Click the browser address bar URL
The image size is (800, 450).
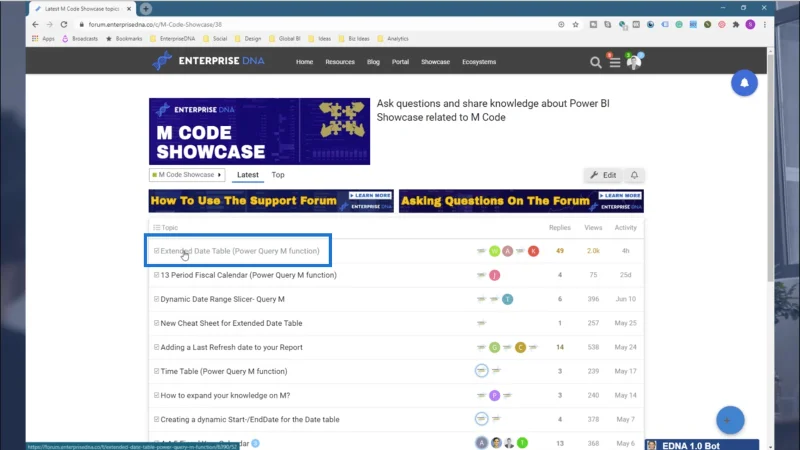[155, 24]
